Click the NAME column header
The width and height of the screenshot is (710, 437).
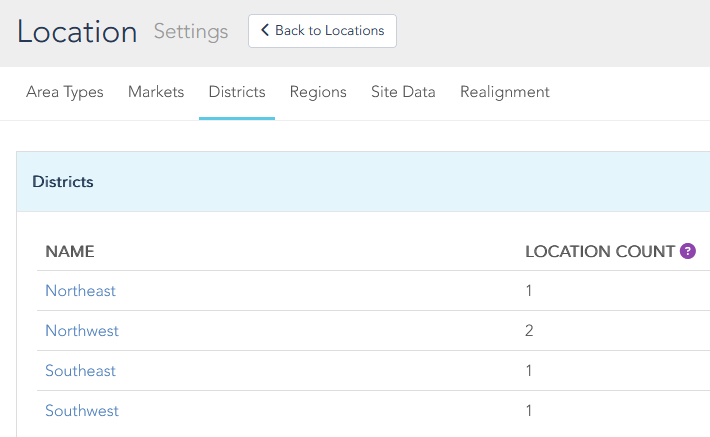tap(70, 251)
